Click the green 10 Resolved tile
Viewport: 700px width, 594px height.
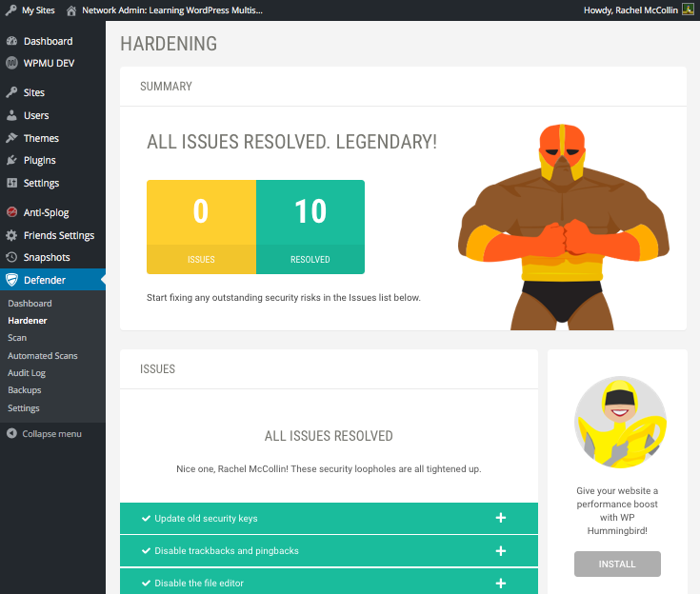pyautogui.click(x=310, y=227)
